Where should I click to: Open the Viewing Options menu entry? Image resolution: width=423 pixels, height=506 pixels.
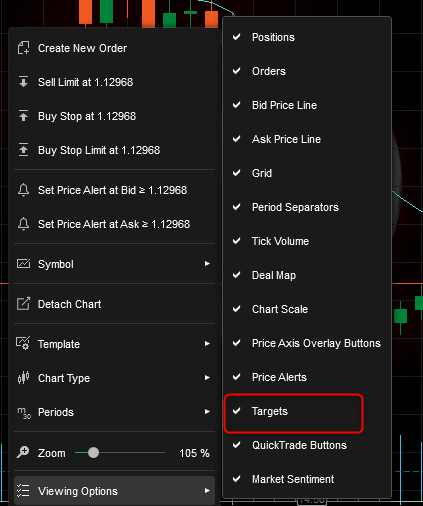point(114,491)
